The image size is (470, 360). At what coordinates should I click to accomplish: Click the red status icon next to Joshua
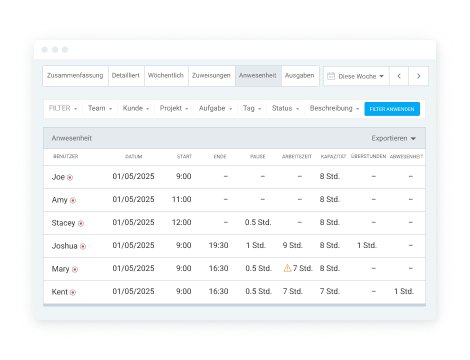[83, 247]
